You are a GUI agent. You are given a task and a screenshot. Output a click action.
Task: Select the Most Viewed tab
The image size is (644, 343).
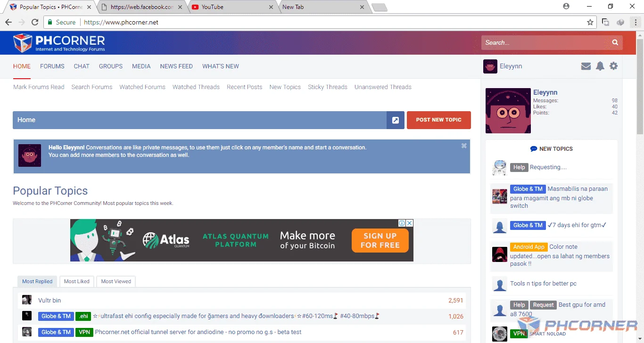pos(116,281)
